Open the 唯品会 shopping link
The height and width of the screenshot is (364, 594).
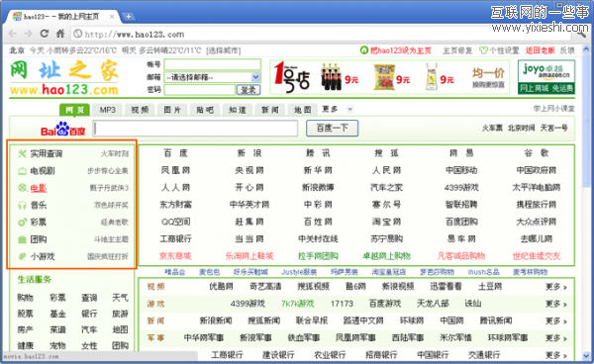(x=174, y=272)
